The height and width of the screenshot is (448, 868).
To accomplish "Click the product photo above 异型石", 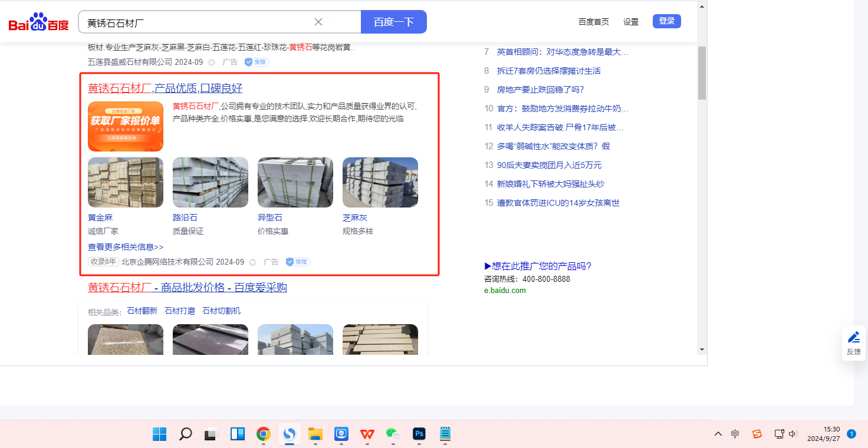I will pyautogui.click(x=295, y=182).
